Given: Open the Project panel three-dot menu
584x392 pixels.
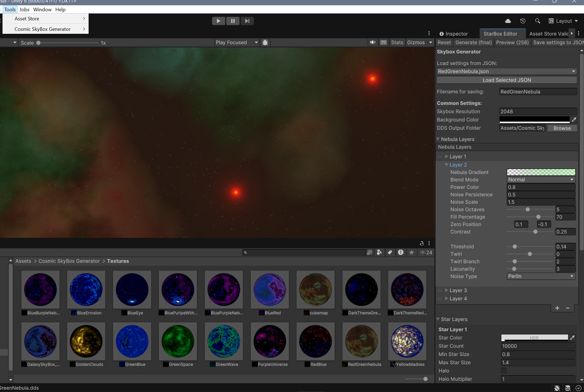Looking at the screenshot, I should [429, 243].
